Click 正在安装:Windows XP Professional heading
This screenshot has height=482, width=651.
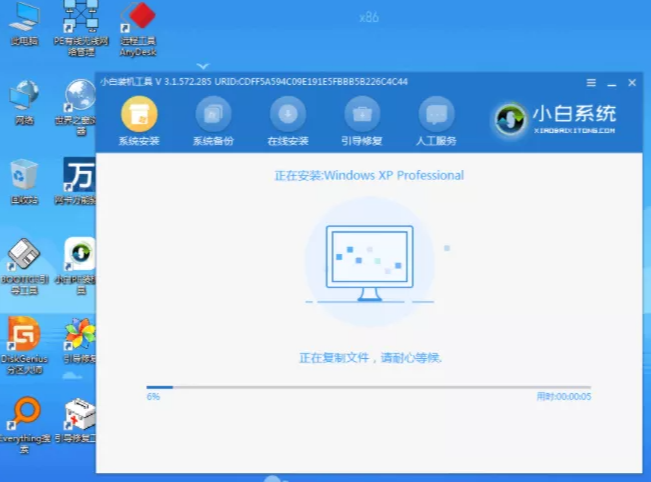(369, 176)
